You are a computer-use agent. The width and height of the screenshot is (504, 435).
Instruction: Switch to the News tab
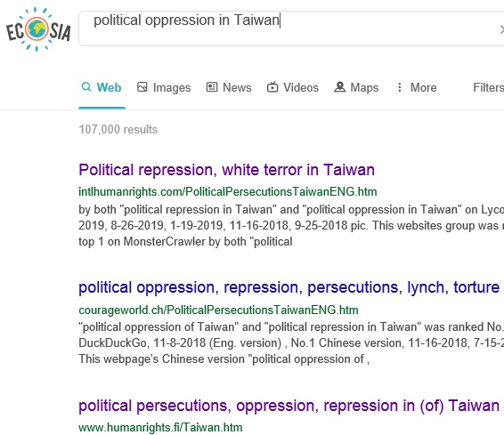tap(229, 87)
